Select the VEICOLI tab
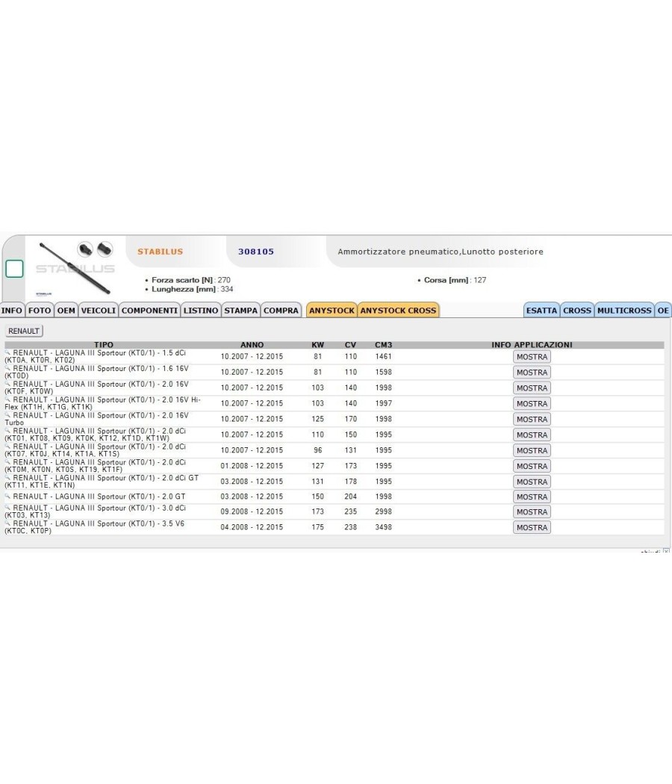The height and width of the screenshot is (784, 672). [98, 311]
